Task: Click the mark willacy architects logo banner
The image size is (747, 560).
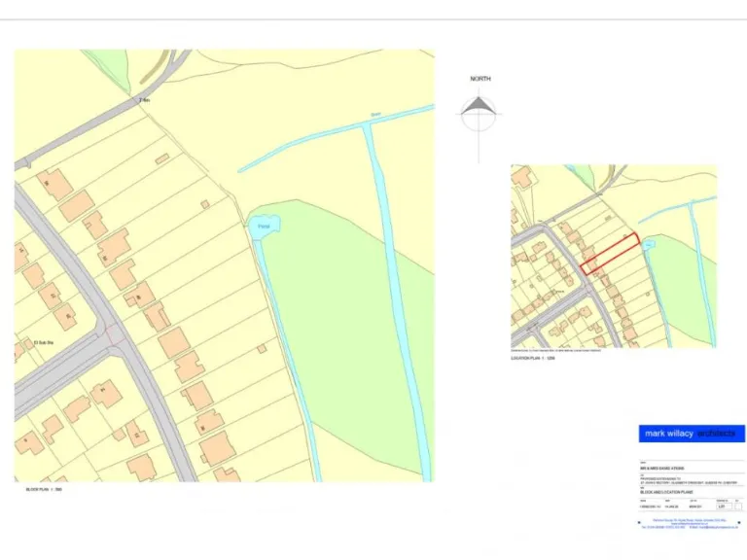Action: tap(692, 433)
